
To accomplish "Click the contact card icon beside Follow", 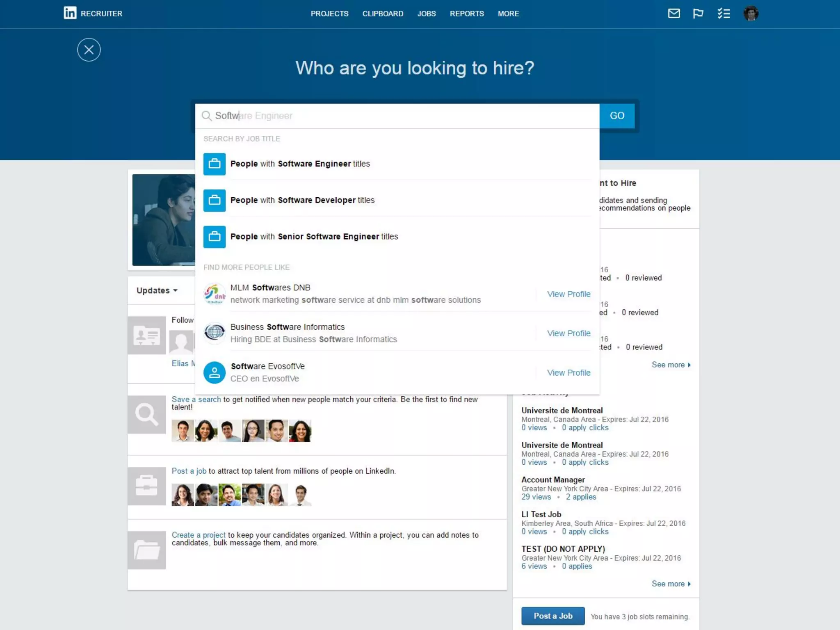I will coord(146,335).
